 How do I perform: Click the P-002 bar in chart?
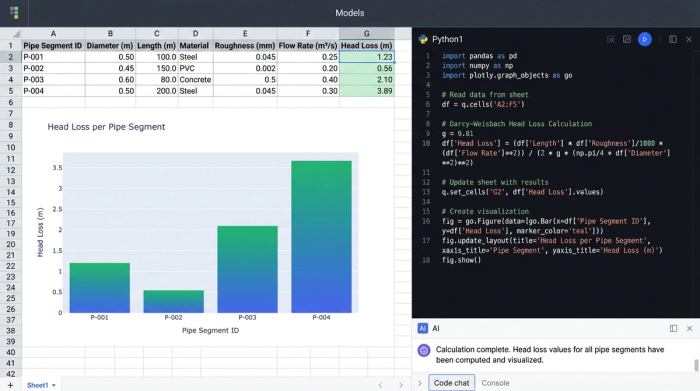pyautogui.click(x=174, y=301)
